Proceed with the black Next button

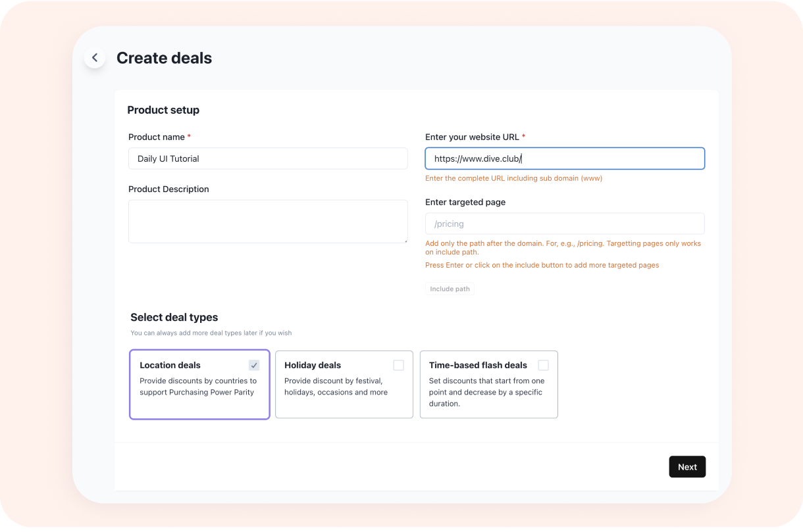tap(687, 467)
